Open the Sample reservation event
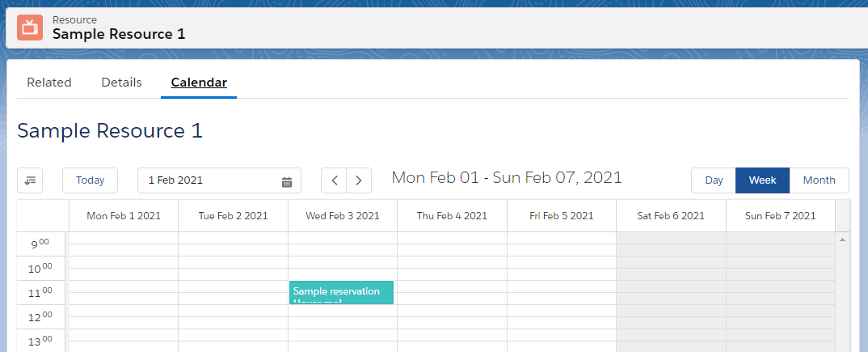The height and width of the screenshot is (352, 868). coord(341,293)
